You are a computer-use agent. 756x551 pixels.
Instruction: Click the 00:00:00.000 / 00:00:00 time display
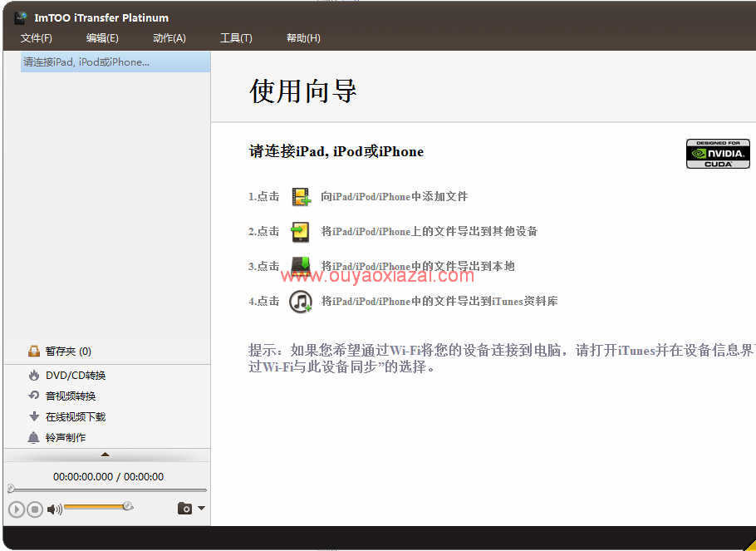click(x=109, y=477)
